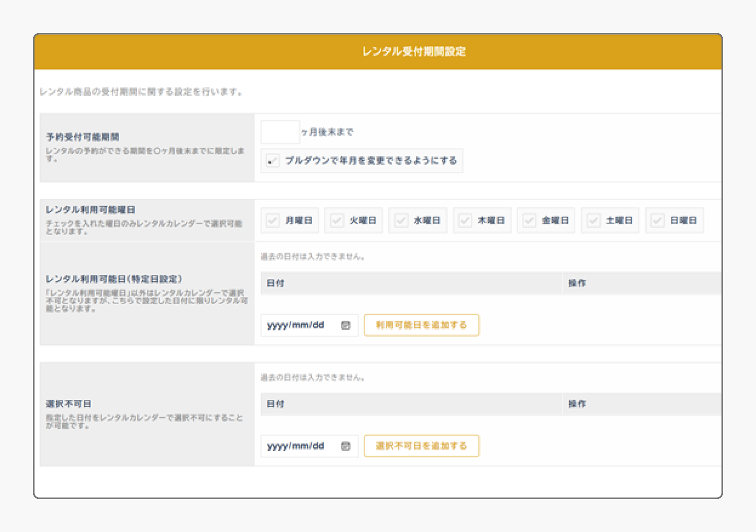Check the 火曜日 checkbox

pyautogui.click(x=337, y=220)
